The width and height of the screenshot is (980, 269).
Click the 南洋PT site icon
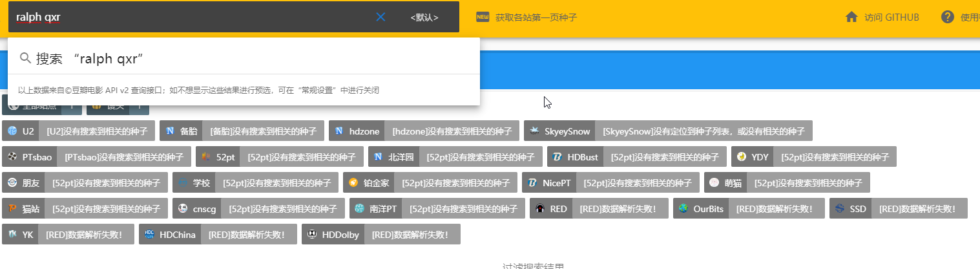359,209
